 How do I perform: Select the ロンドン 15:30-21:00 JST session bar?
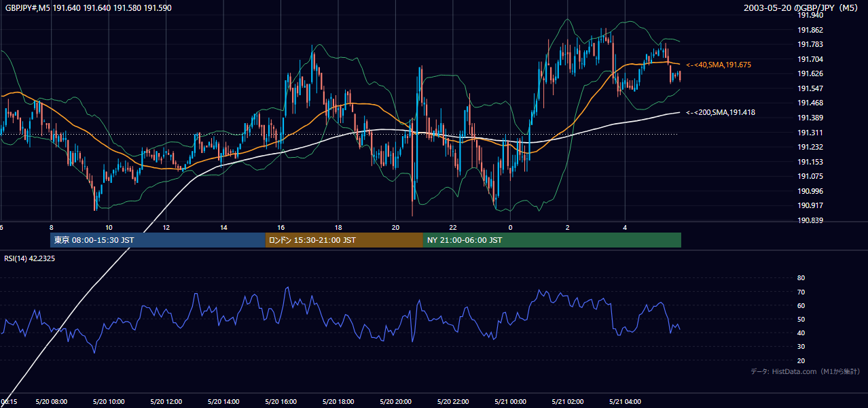344,240
